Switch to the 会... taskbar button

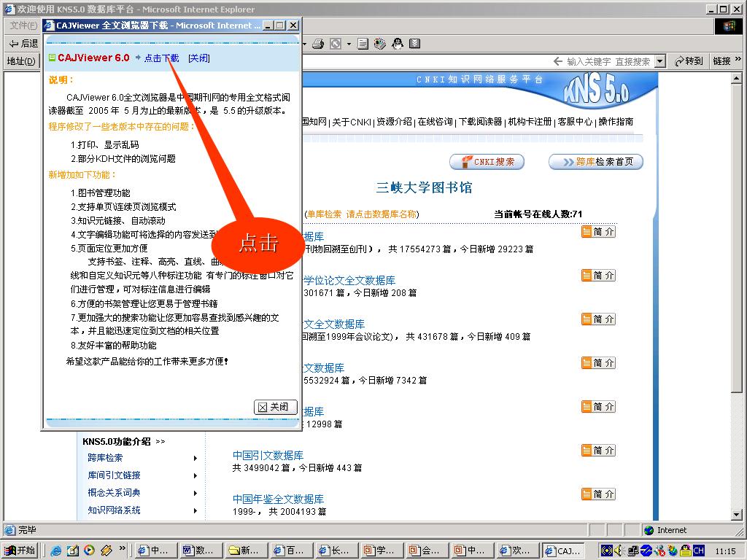[426, 551]
